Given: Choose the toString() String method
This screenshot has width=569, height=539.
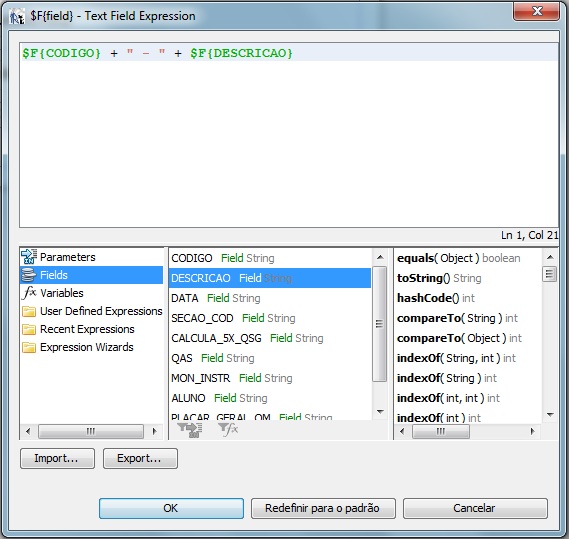Looking at the screenshot, I should click(x=439, y=278).
